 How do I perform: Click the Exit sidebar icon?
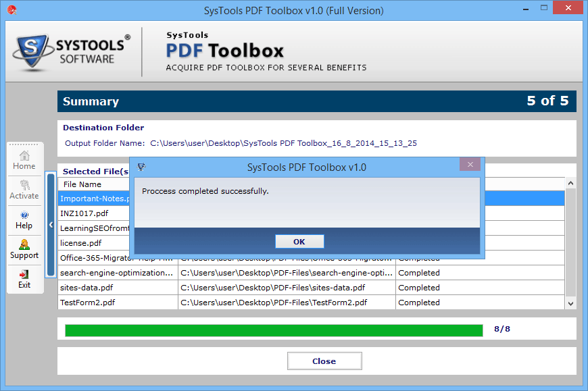tap(24, 280)
